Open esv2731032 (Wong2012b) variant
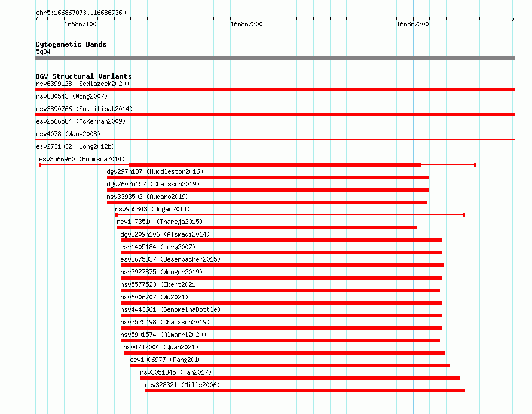This screenshot has height=414, width=532. click(x=75, y=146)
